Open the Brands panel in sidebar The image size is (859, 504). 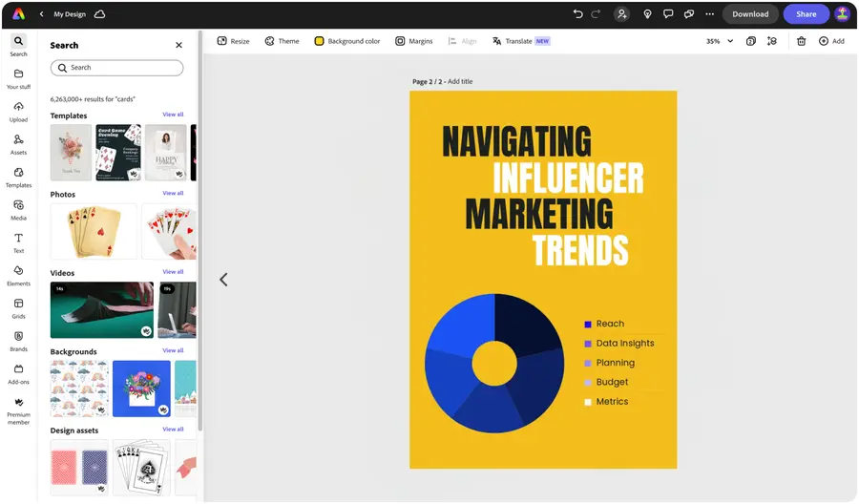tap(18, 341)
